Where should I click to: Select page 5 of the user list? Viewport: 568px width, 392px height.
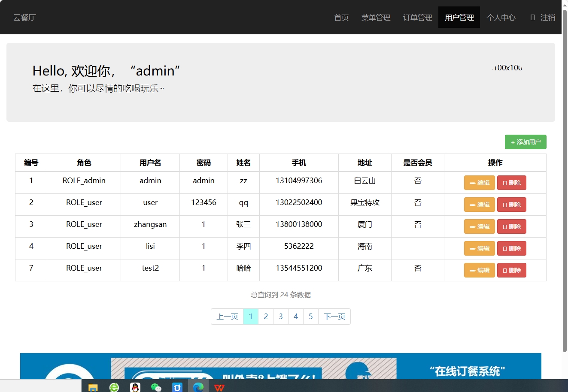click(310, 316)
